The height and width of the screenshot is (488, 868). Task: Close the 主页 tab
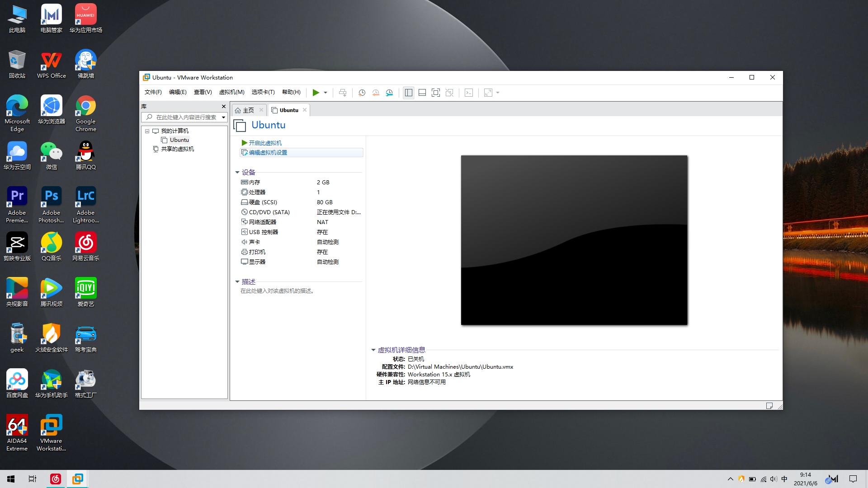261,110
